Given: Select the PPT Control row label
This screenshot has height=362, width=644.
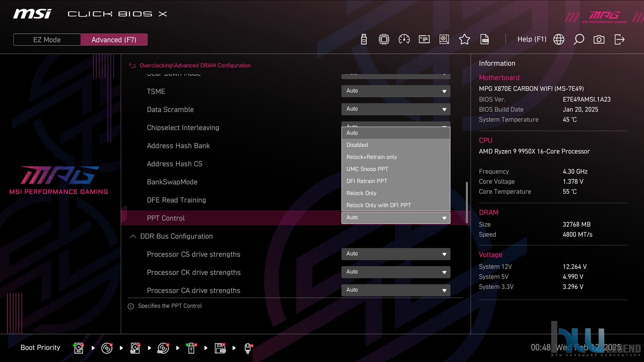Looking at the screenshot, I should click(x=166, y=218).
